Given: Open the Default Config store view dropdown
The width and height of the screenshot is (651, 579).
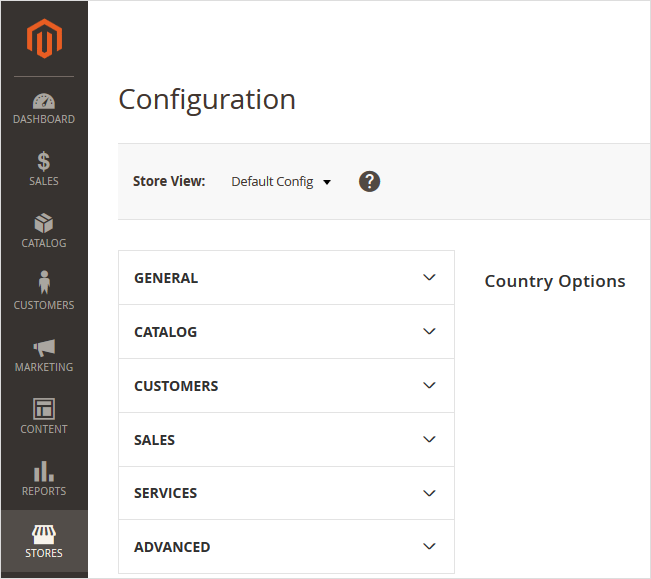Looking at the screenshot, I should 281,182.
